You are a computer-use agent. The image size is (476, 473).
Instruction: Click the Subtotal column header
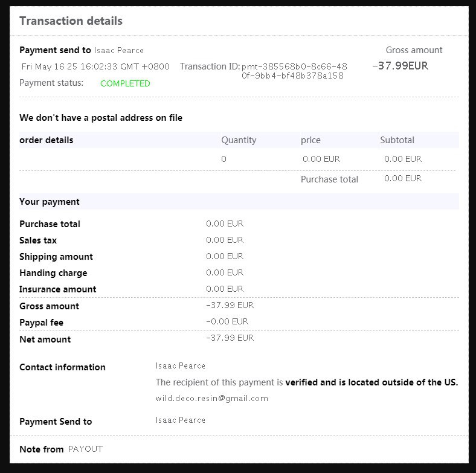pyautogui.click(x=397, y=140)
